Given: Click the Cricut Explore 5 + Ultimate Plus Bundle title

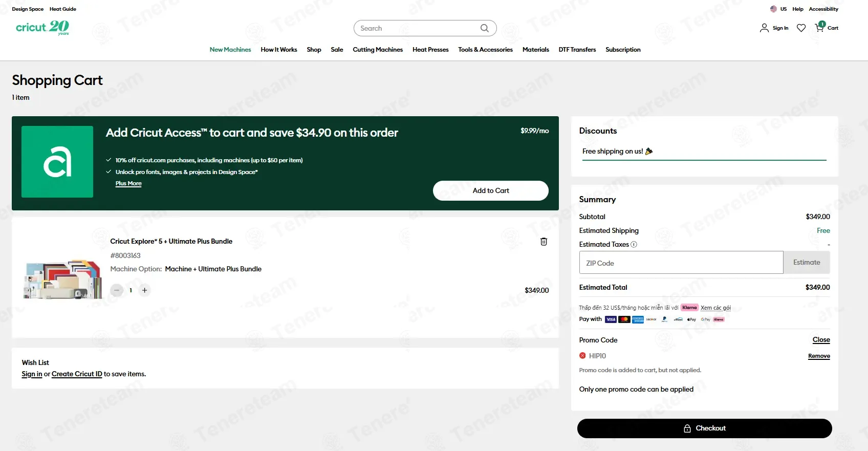Looking at the screenshot, I should pyautogui.click(x=171, y=242).
